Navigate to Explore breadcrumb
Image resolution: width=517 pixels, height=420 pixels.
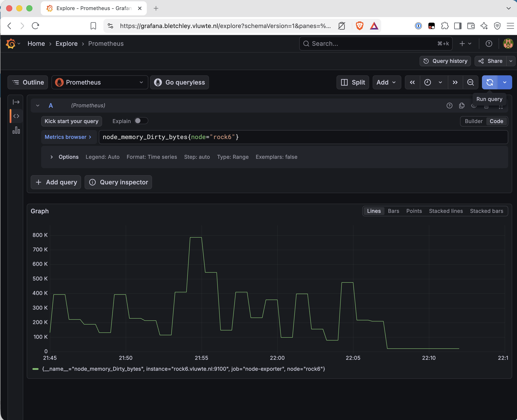click(67, 44)
